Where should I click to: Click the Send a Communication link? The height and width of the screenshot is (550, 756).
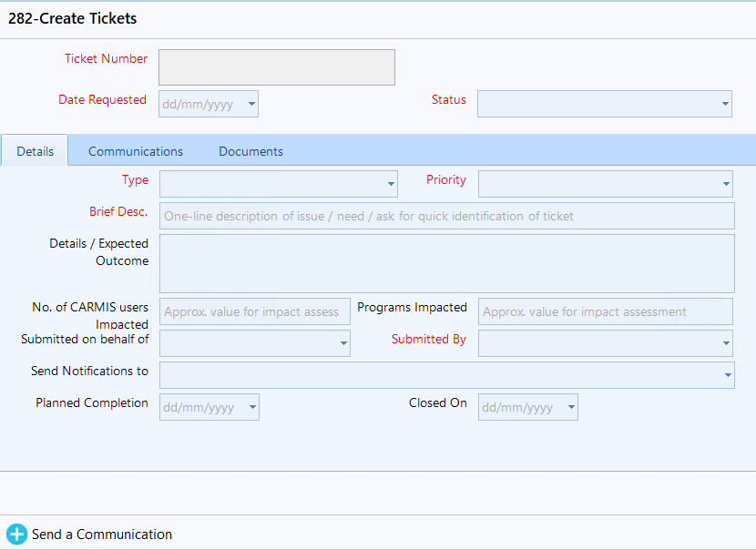coord(102,535)
